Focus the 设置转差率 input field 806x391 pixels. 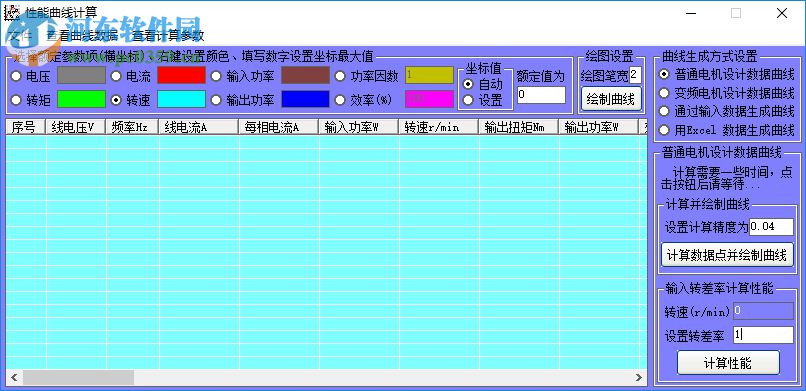(x=763, y=335)
